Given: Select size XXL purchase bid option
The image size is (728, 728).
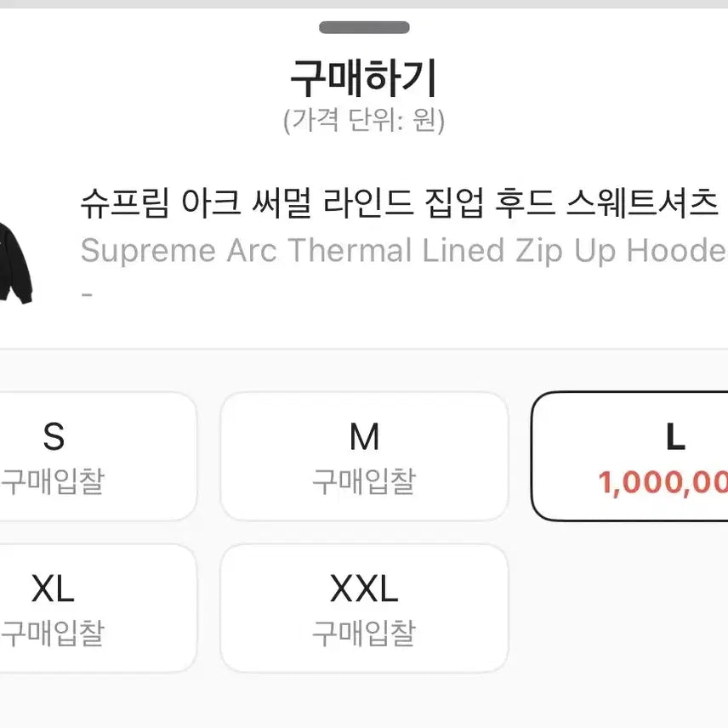Looking at the screenshot, I should click(364, 606).
